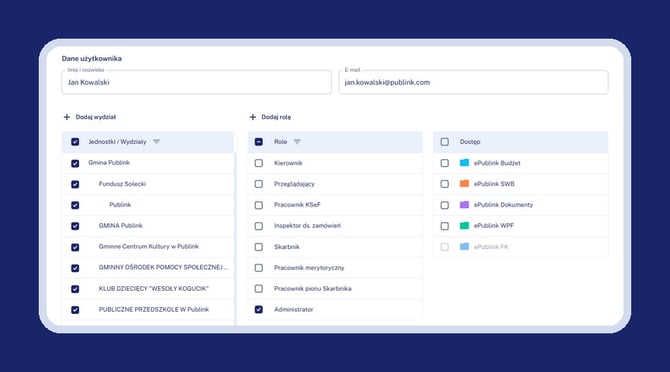The width and height of the screenshot is (670, 372).
Task: Uncheck the uppercase GMINA Publink checkbox
Action: tap(75, 226)
